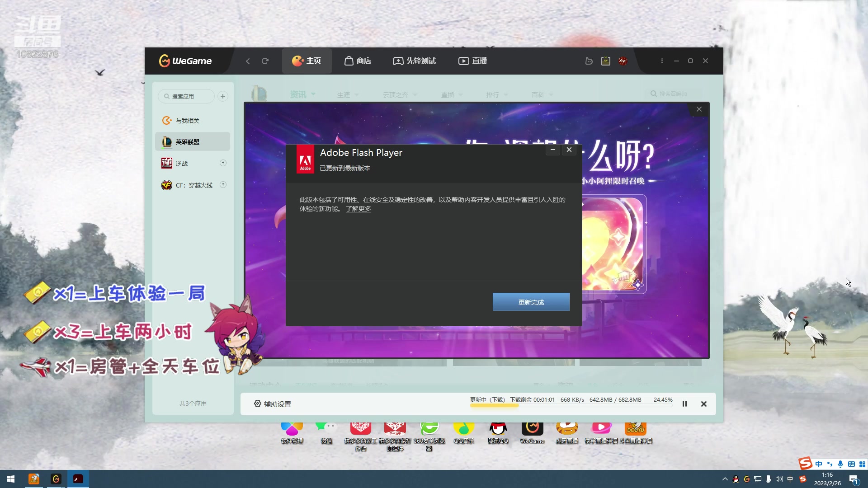Open the taskbar clock and date

point(827,479)
